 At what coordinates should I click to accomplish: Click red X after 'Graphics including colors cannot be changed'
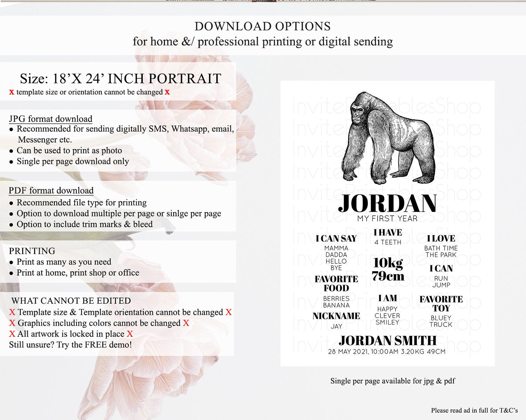click(186, 323)
